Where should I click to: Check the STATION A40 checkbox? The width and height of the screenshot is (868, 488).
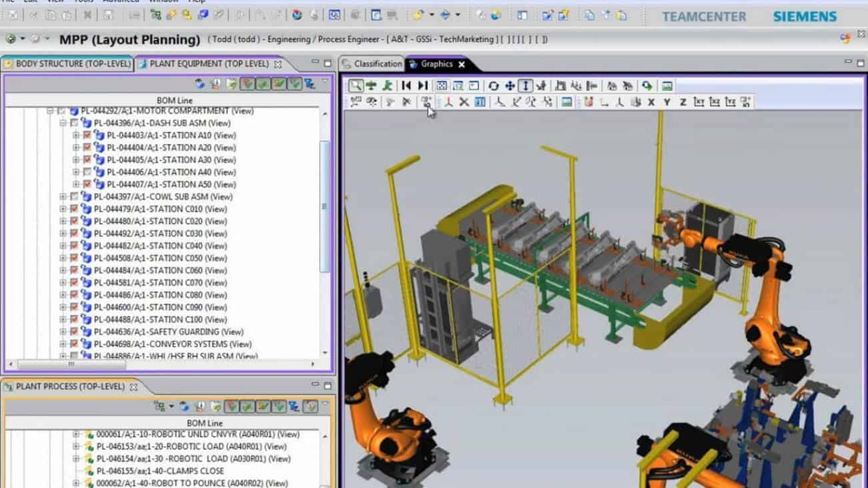click(x=87, y=172)
